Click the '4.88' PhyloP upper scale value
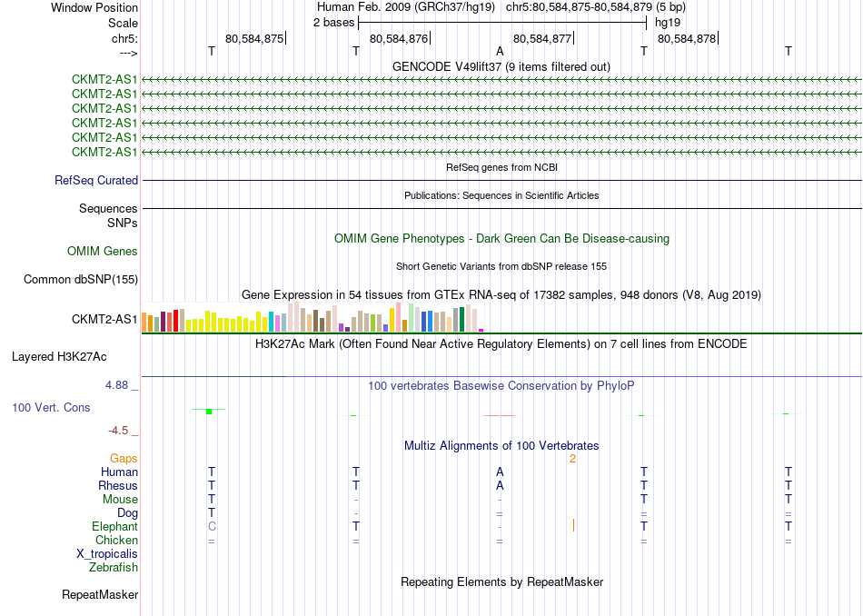This screenshot has height=616, width=863. click(x=116, y=385)
